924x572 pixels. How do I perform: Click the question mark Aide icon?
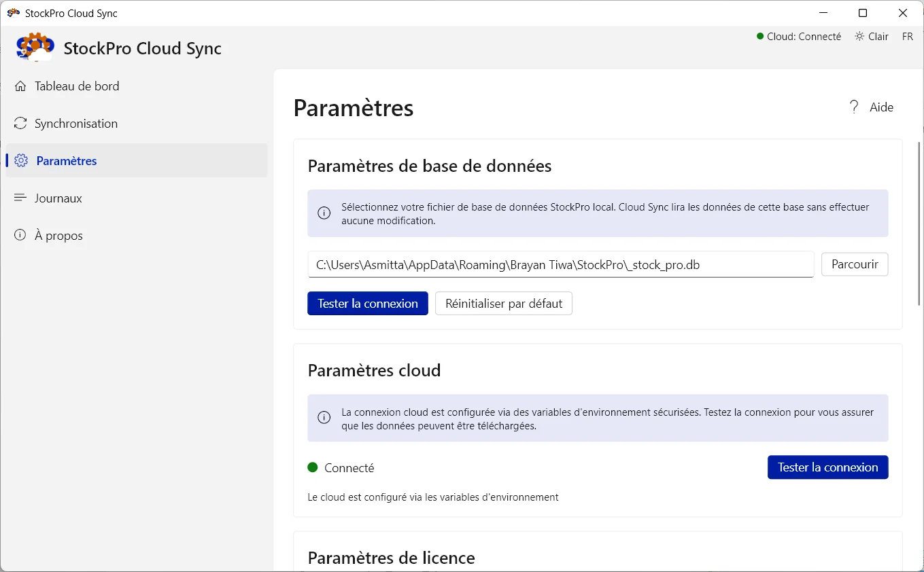pos(853,107)
